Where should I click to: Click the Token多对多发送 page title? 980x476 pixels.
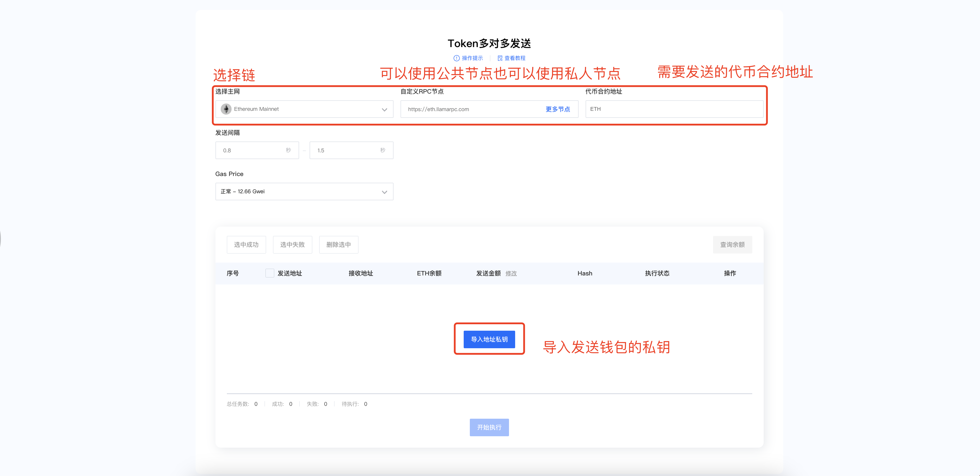click(x=489, y=43)
